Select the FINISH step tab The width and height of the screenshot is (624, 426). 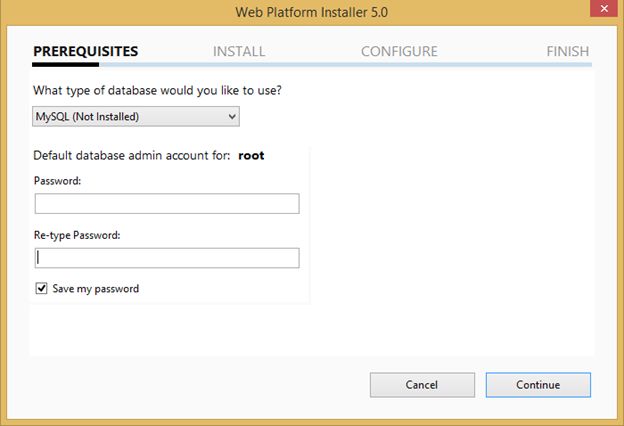coord(567,51)
